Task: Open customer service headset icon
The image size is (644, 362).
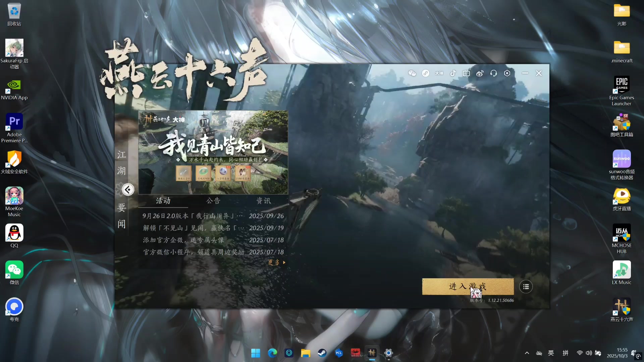Action: pyautogui.click(x=493, y=73)
